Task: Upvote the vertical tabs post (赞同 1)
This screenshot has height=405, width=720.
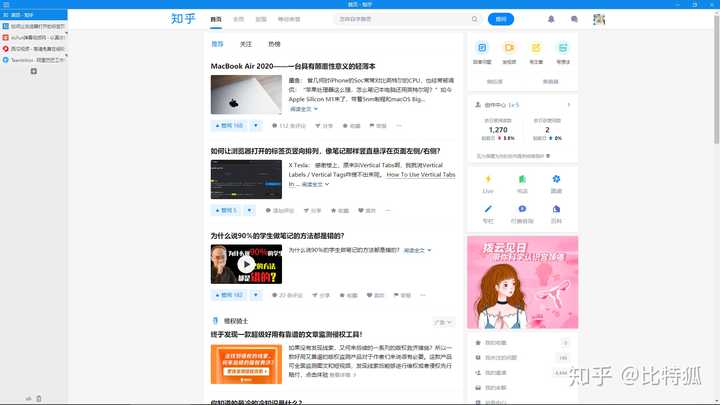Action: (225, 210)
